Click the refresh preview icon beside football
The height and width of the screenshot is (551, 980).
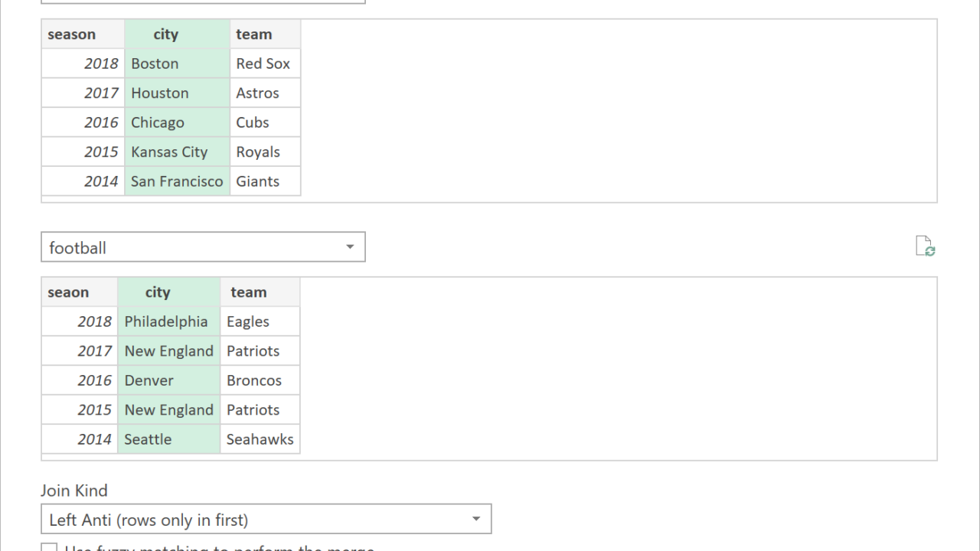[x=925, y=246]
